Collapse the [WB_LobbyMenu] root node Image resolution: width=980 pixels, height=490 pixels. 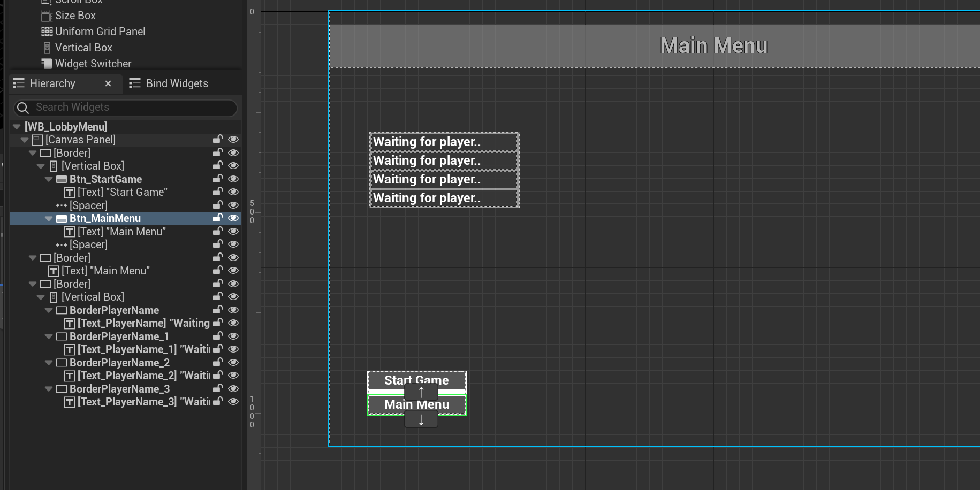tap(17, 127)
